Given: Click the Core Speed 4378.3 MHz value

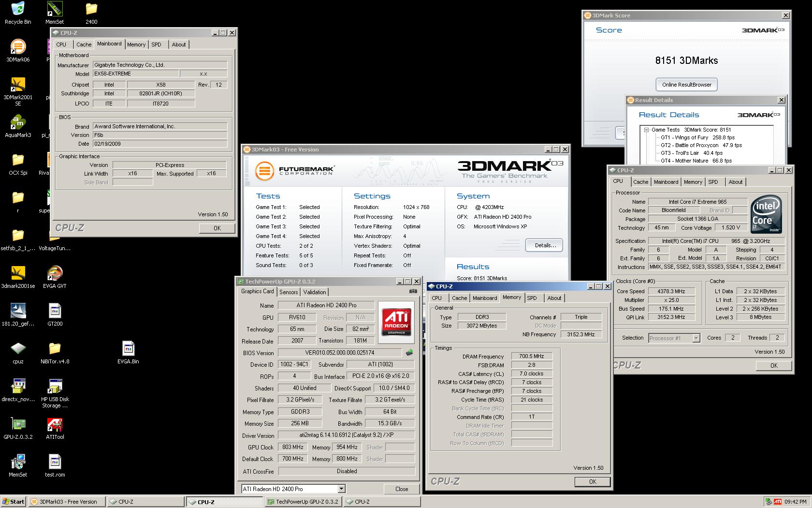Looking at the screenshot, I should pyautogui.click(x=671, y=291).
